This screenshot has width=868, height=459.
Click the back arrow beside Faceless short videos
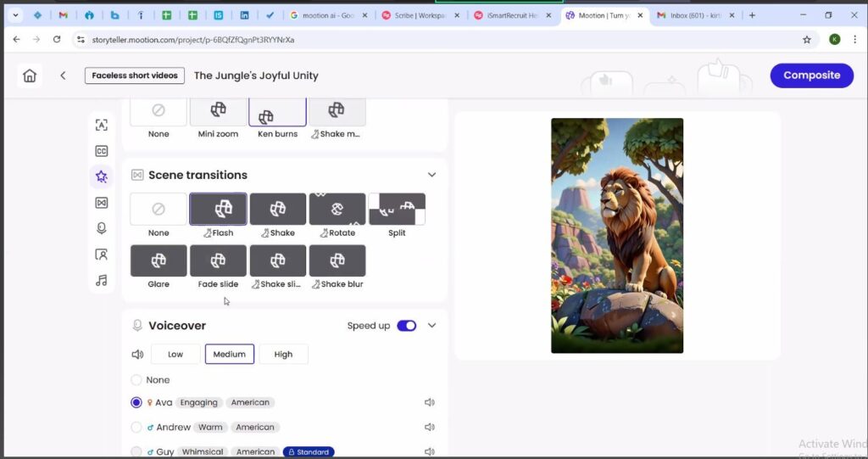(63, 76)
